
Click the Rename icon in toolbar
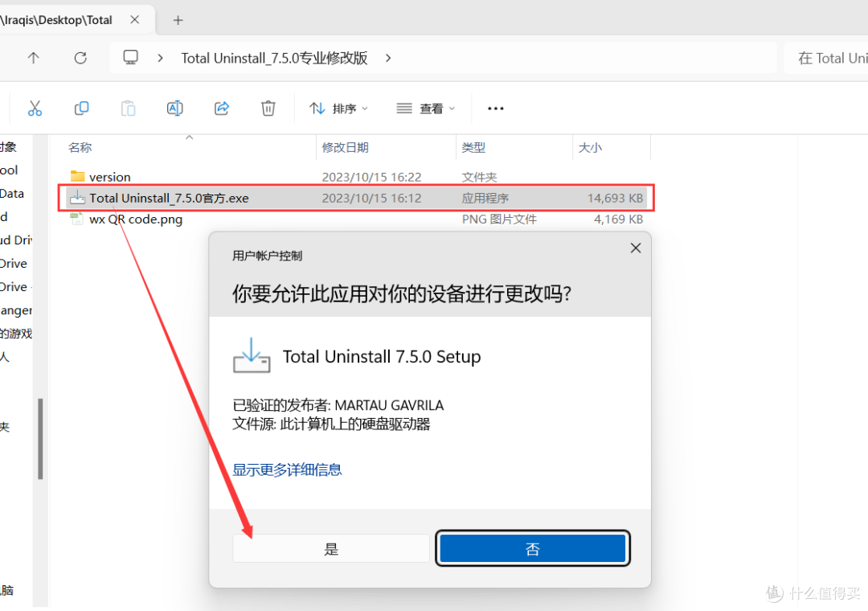click(175, 108)
